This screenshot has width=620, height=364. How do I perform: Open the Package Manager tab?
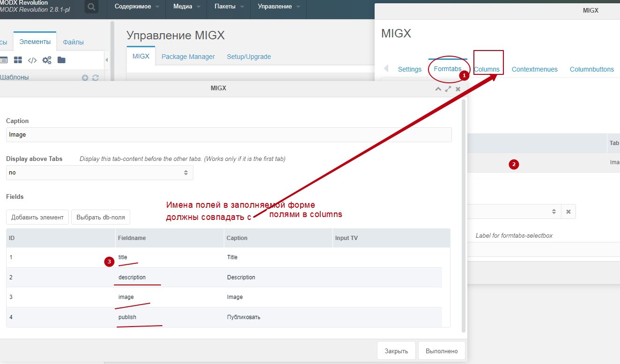click(x=188, y=57)
